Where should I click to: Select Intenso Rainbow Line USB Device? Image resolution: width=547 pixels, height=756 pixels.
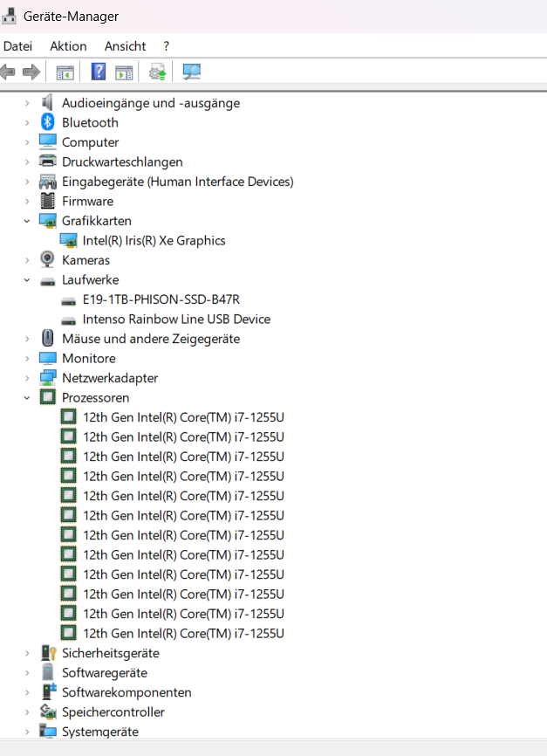[x=176, y=320]
